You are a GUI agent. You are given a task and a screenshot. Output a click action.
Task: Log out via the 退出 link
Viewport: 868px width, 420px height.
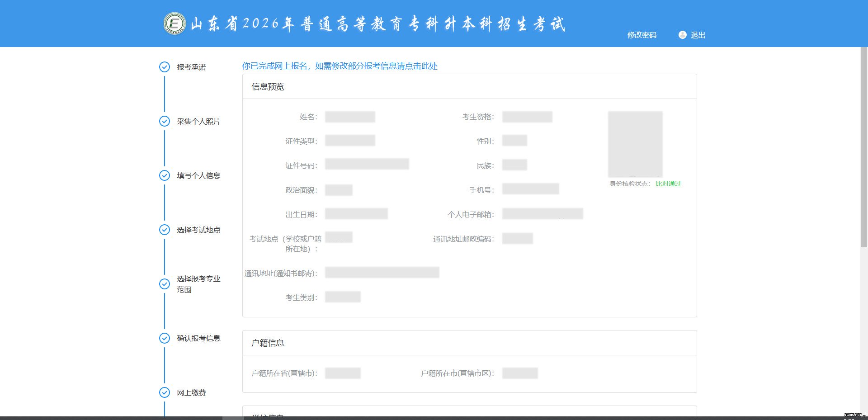tap(698, 35)
